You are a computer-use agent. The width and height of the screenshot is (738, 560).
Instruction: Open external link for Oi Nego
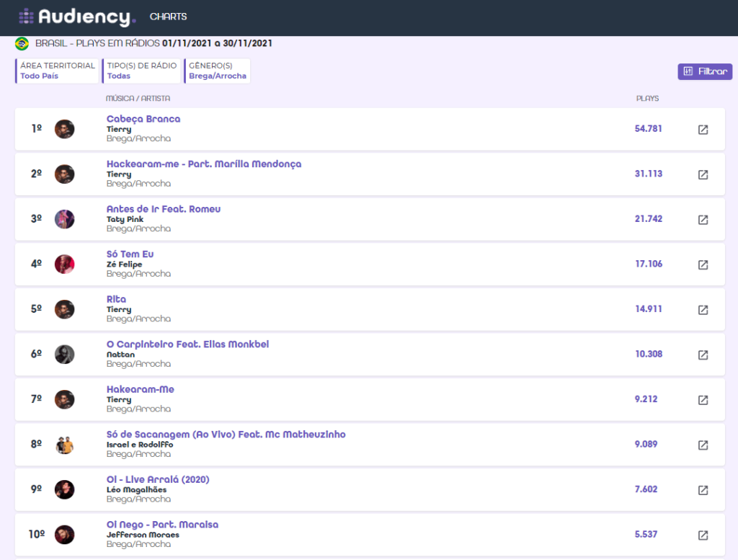[x=703, y=535]
